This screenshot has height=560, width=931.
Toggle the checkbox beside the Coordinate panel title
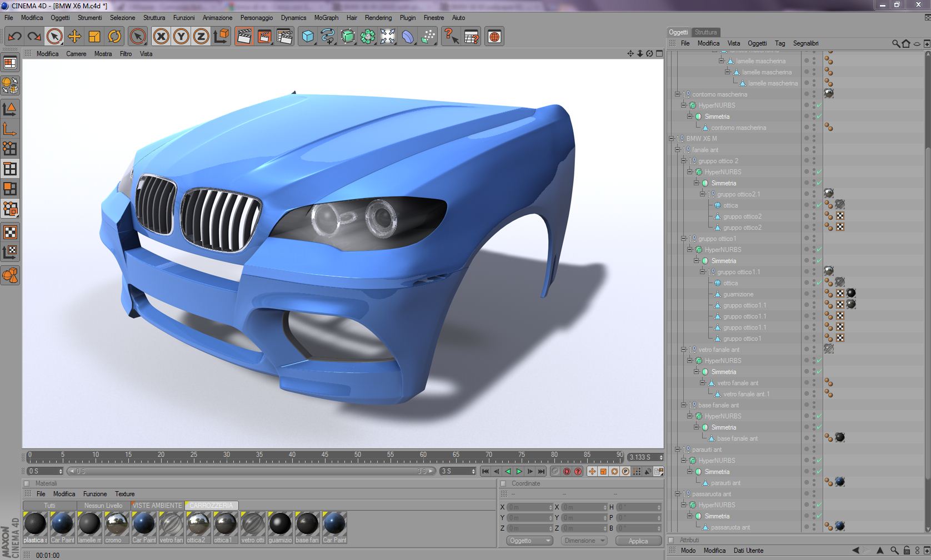tap(503, 483)
